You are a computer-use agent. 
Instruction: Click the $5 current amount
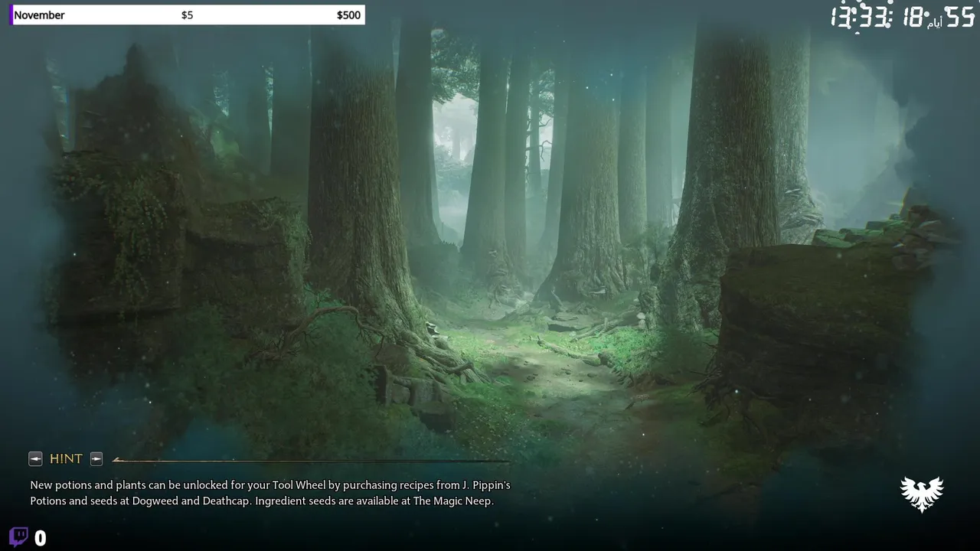click(x=188, y=15)
